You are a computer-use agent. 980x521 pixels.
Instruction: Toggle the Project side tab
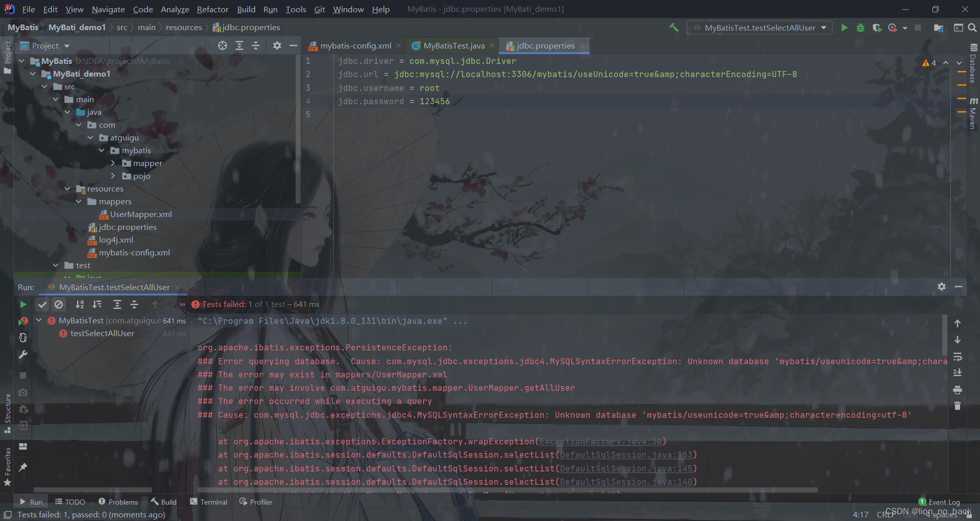[x=7, y=57]
